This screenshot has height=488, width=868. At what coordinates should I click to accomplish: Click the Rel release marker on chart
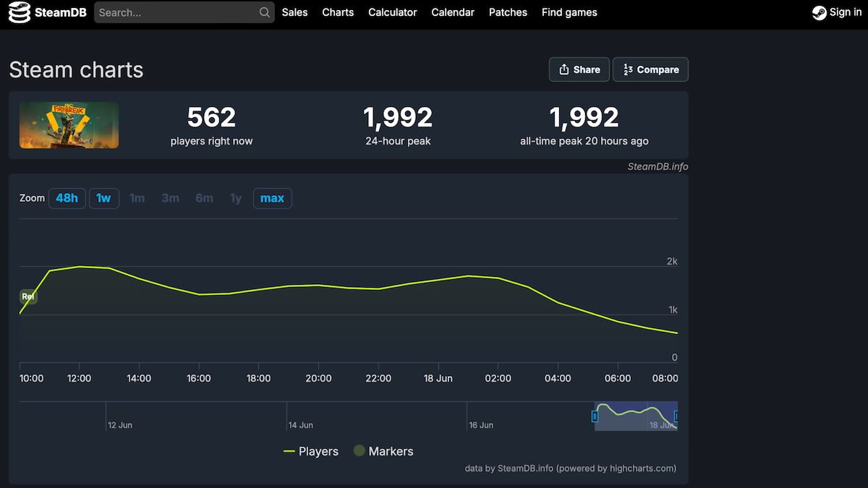pos(28,296)
